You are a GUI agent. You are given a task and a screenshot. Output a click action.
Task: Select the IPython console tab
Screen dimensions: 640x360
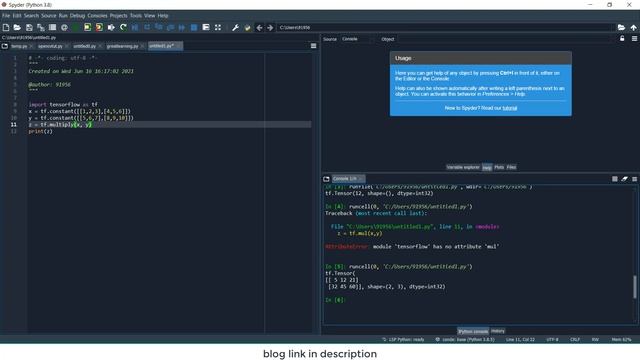473,331
